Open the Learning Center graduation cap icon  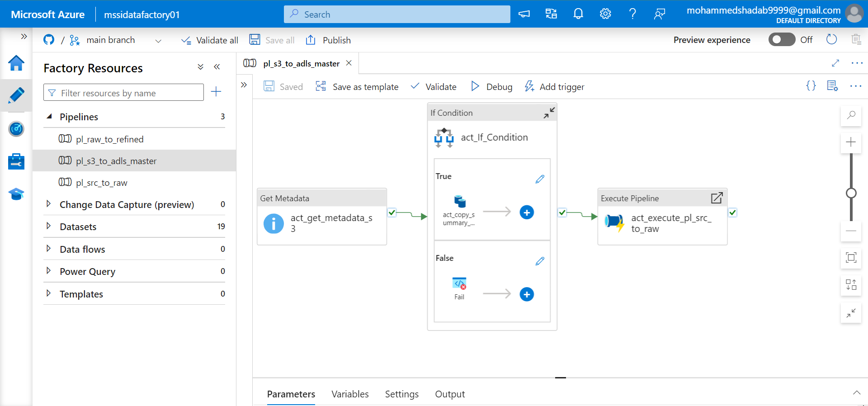tap(16, 194)
